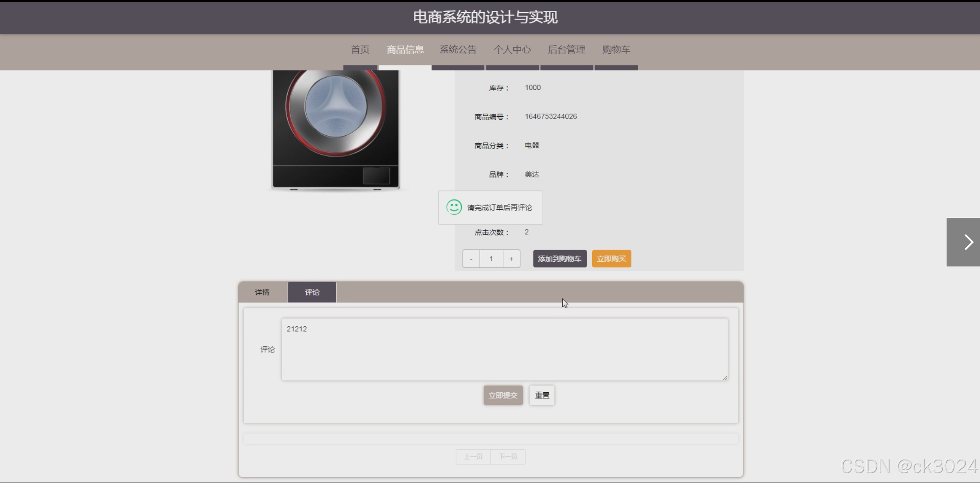The height and width of the screenshot is (483, 980).
Task: Click the orange 立即购买 buy now button
Action: (x=611, y=258)
